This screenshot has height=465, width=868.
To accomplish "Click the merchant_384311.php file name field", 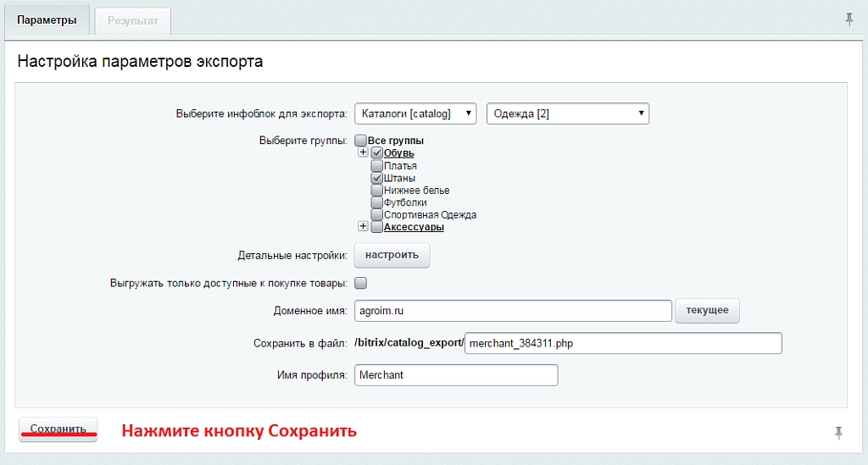I will [623, 343].
